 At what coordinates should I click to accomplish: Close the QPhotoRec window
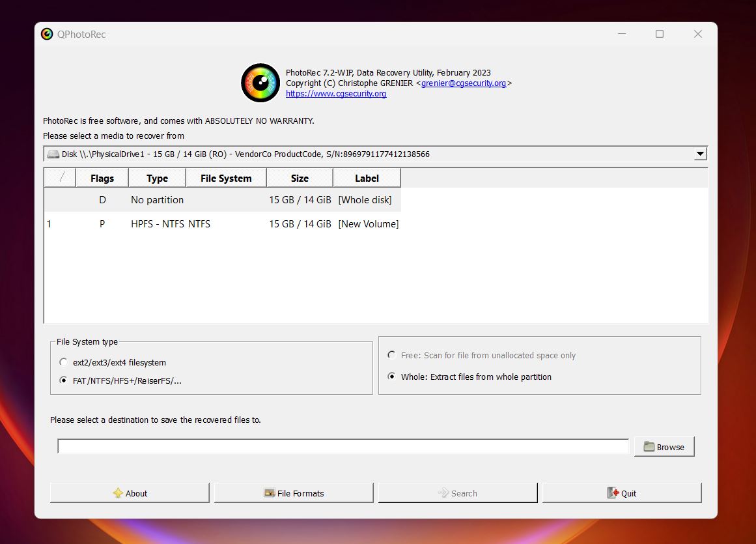point(697,34)
